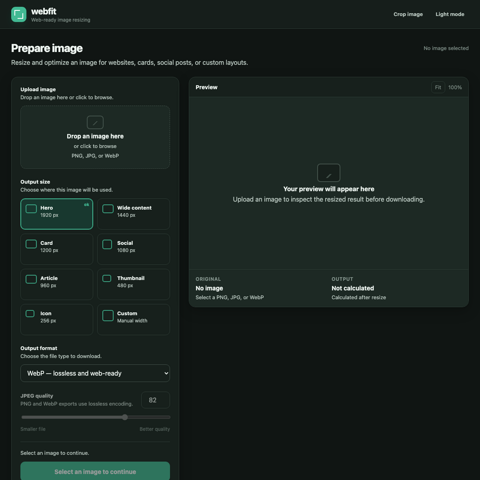Click the 100% preview zoom button
The width and height of the screenshot is (480, 480).
(x=455, y=87)
